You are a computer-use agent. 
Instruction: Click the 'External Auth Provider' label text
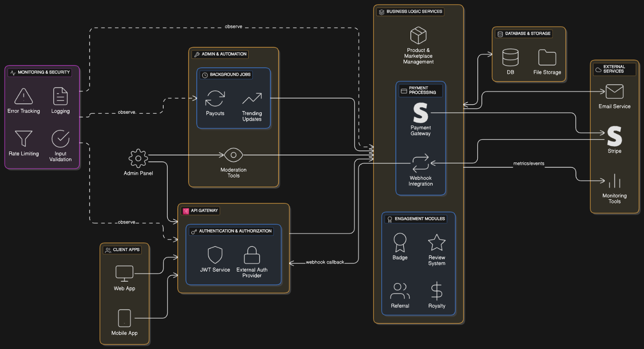[x=252, y=273]
